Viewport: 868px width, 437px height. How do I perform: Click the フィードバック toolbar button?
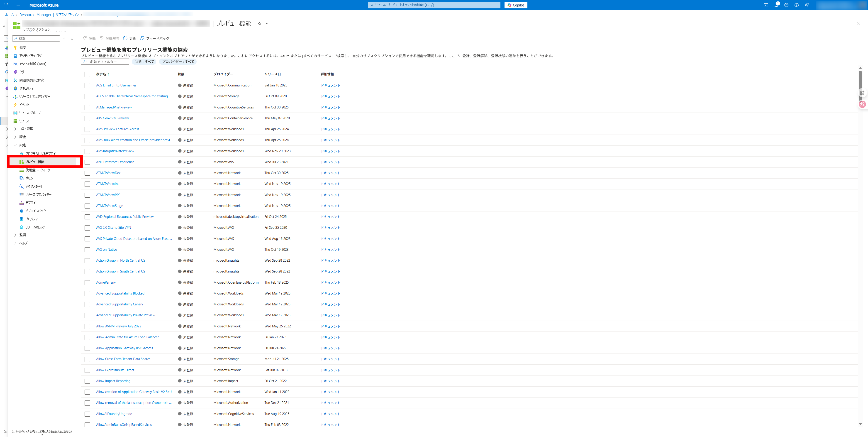155,38
